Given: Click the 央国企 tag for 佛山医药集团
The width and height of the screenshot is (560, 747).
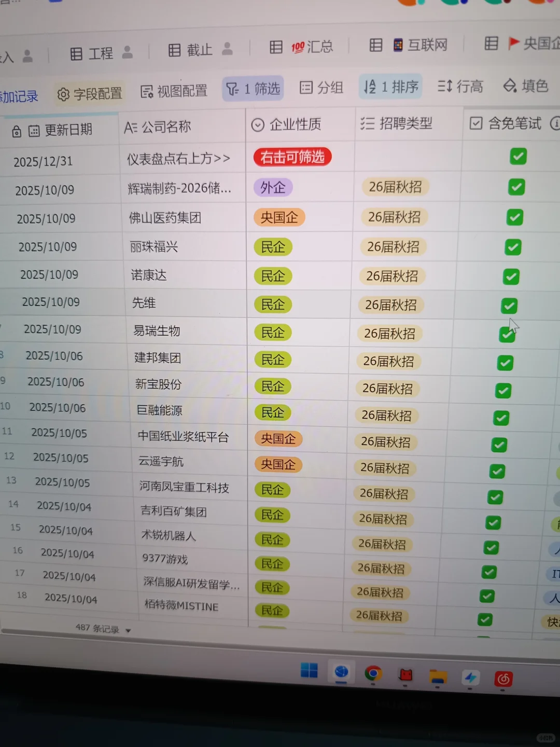Looking at the screenshot, I should [x=279, y=217].
